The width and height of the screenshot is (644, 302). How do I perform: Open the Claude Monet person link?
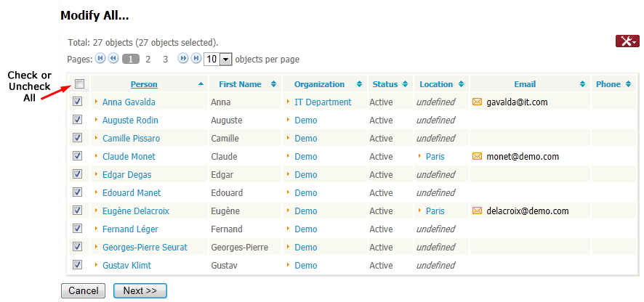coord(129,157)
